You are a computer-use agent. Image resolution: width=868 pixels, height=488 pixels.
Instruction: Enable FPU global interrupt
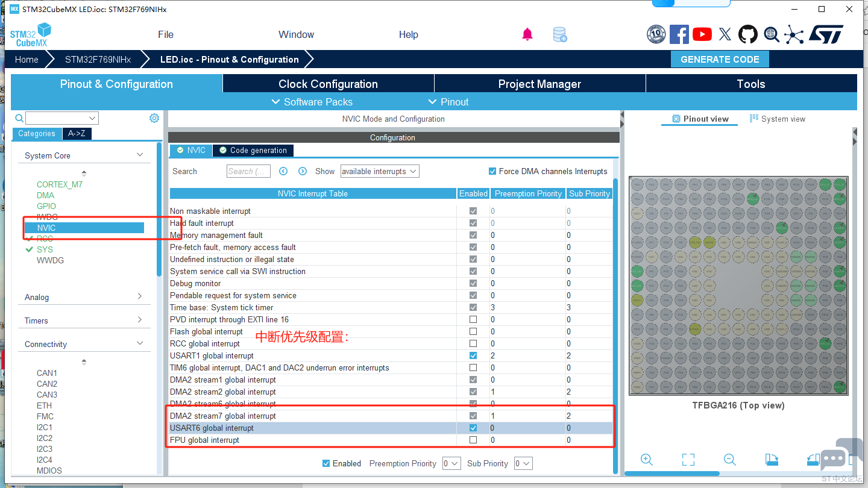click(x=473, y=440)
